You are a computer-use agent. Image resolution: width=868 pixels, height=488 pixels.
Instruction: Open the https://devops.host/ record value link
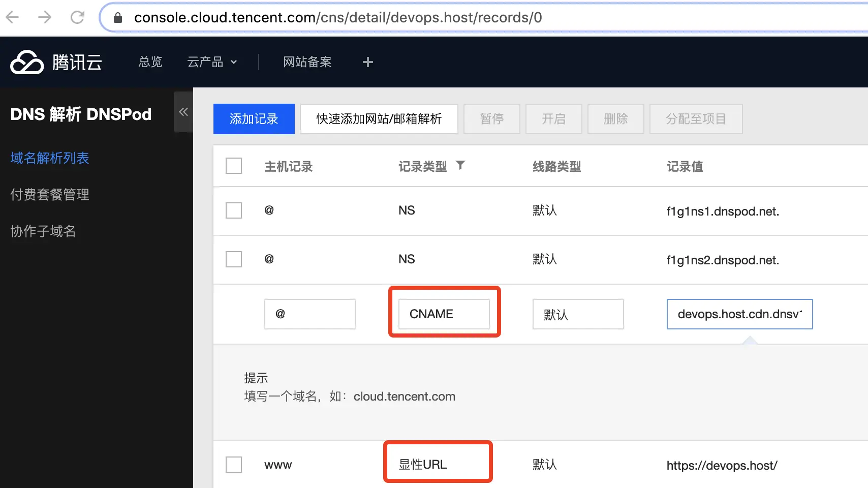[722, 465]
